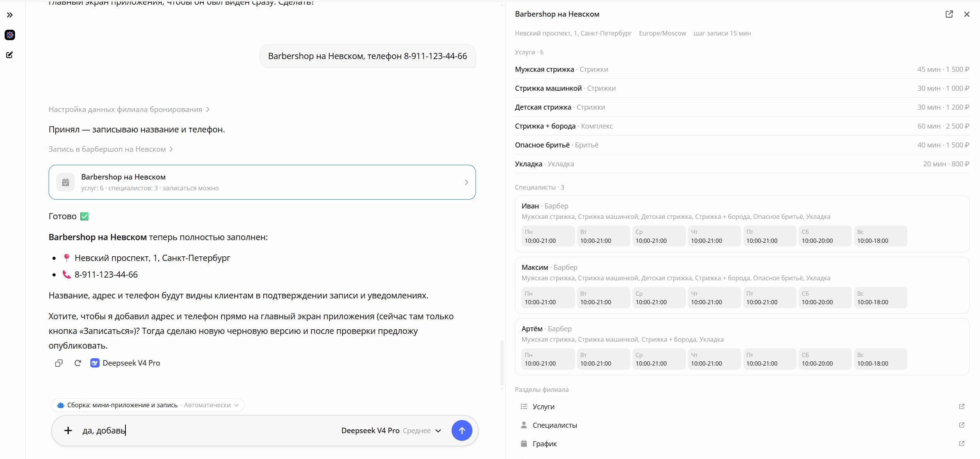This screenshot has width=980, height=459.
Task: Select the Стрижка машинкой service row
Action: click(x=742, y=88)
